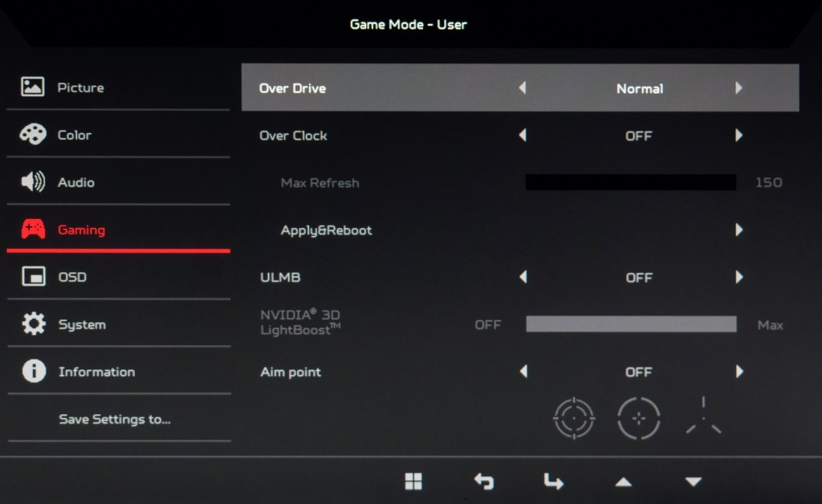Toggle ULMB using its right arrow

tap(739, 277)
